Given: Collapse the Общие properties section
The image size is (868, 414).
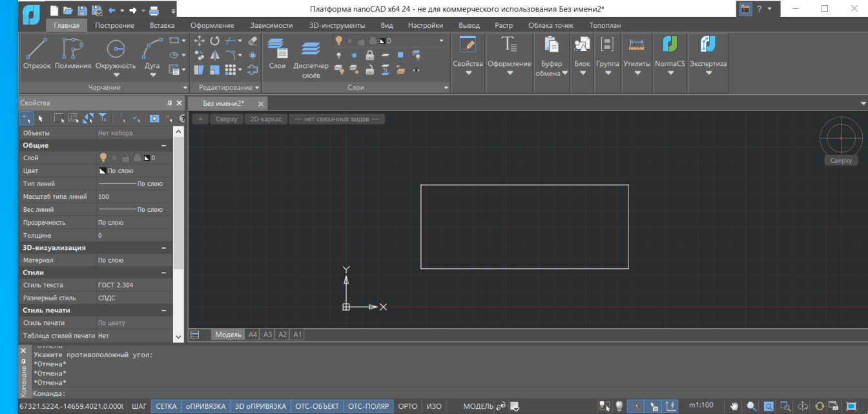Looking at the screenshot, I should 164,145.
